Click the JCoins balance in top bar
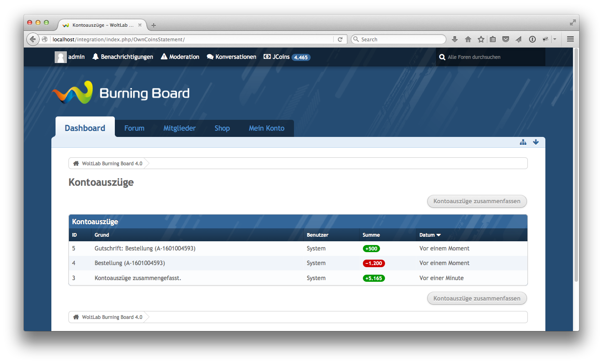The height and width of the screenshot is (364, 603). [x=287, y=57]
